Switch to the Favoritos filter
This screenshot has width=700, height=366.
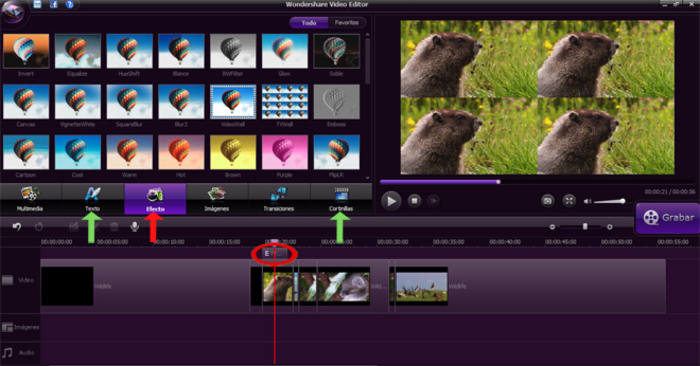point(347,23)
